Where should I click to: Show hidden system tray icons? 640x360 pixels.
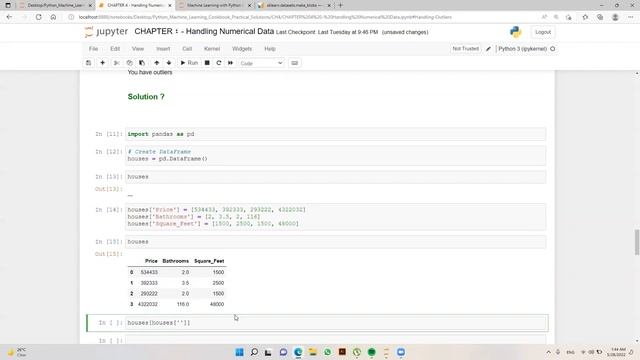point(548,352)
